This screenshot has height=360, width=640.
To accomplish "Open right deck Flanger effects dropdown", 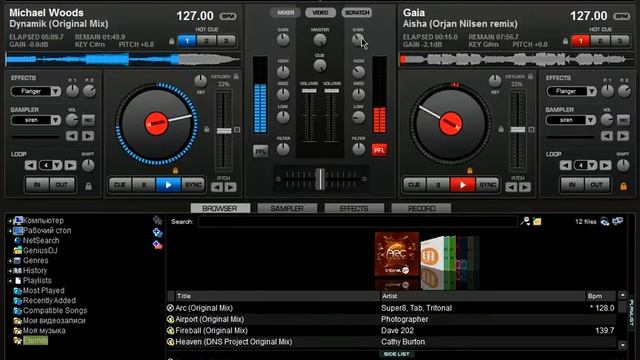I will [x=591, y=91].
